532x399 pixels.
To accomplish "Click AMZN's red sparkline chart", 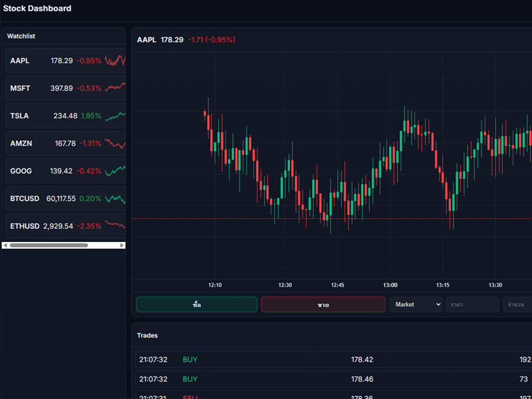I will click(114, 143).
